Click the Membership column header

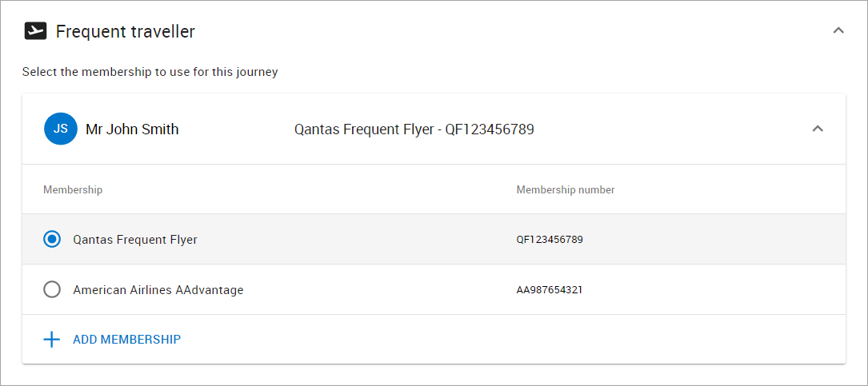(x=73, y=189)
